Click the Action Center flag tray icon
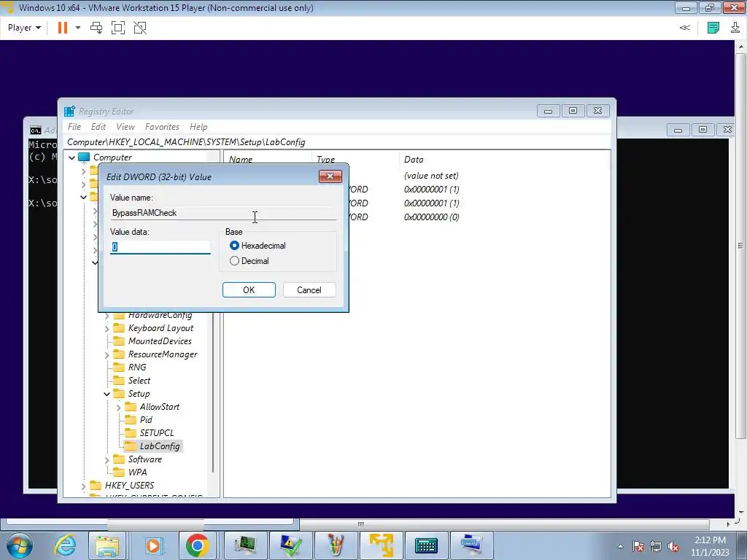 (638, 546)
